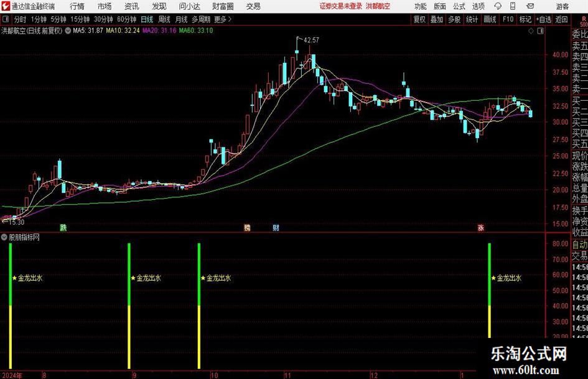Switch to 5分钟 period tab
Viewport: 588px width, 379px height.
[x=58, y=19]
